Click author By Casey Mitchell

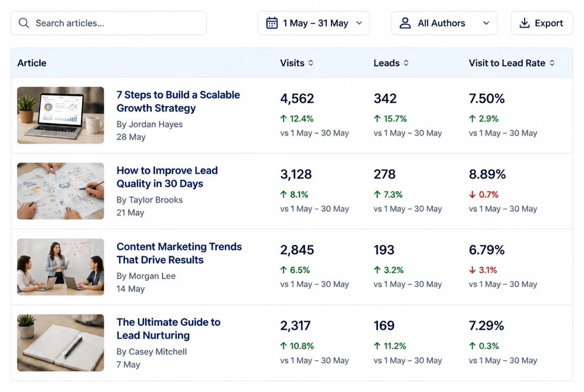tap(152, 352)
